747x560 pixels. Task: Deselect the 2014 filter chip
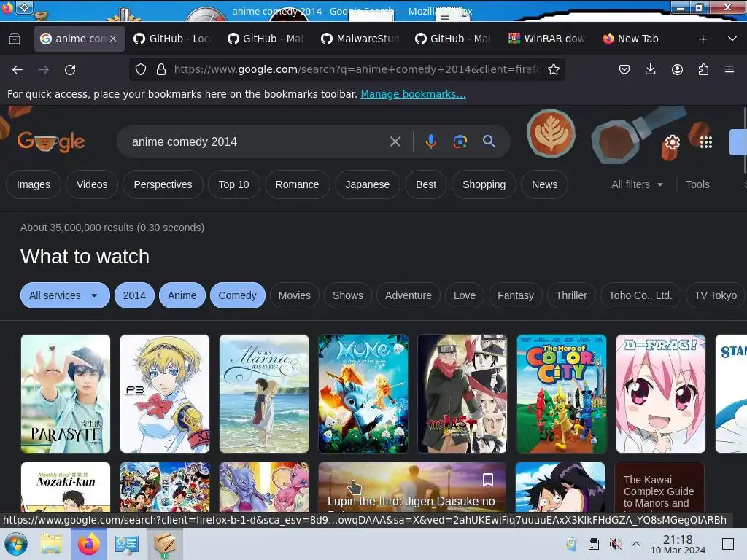point(134,295)
